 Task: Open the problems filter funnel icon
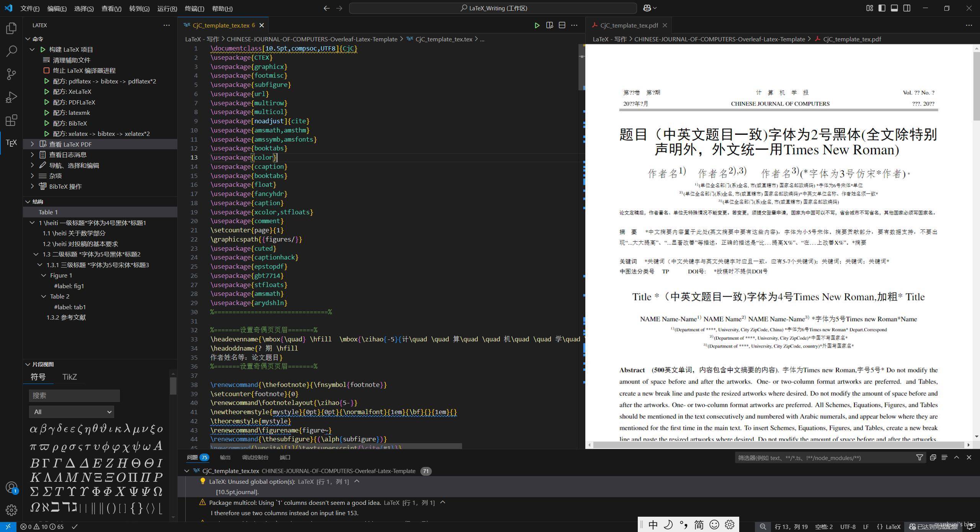(920, 457)
